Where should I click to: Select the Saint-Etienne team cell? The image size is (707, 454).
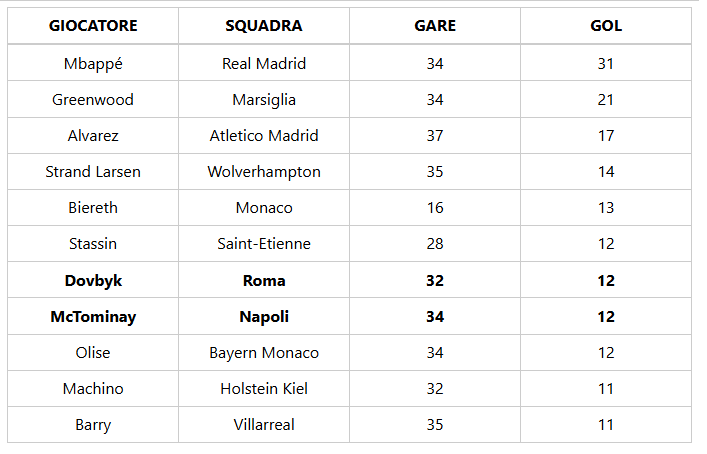264,244
